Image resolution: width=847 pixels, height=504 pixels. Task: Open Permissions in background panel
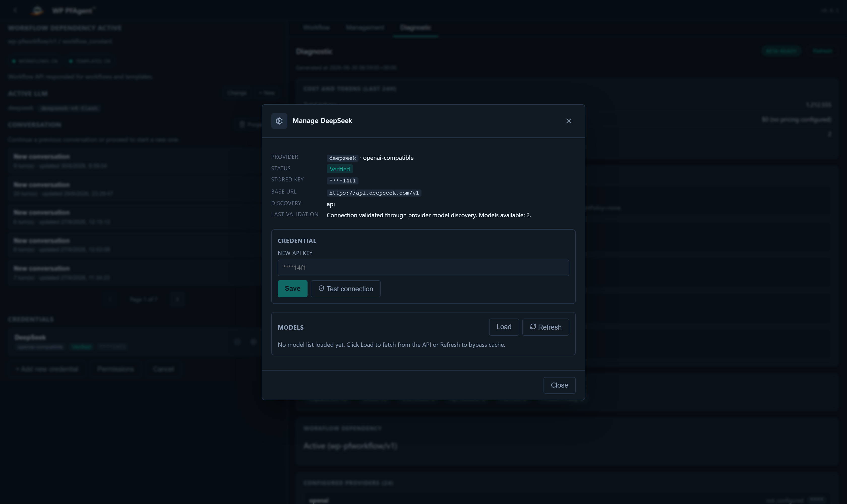(x=115, y=369)
